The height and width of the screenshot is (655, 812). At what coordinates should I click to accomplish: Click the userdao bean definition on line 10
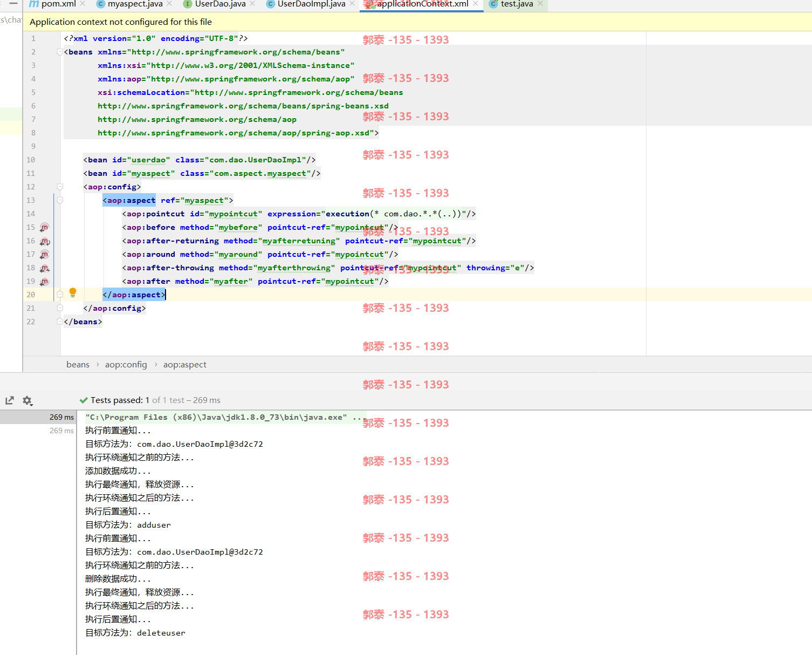coord(199,160)
